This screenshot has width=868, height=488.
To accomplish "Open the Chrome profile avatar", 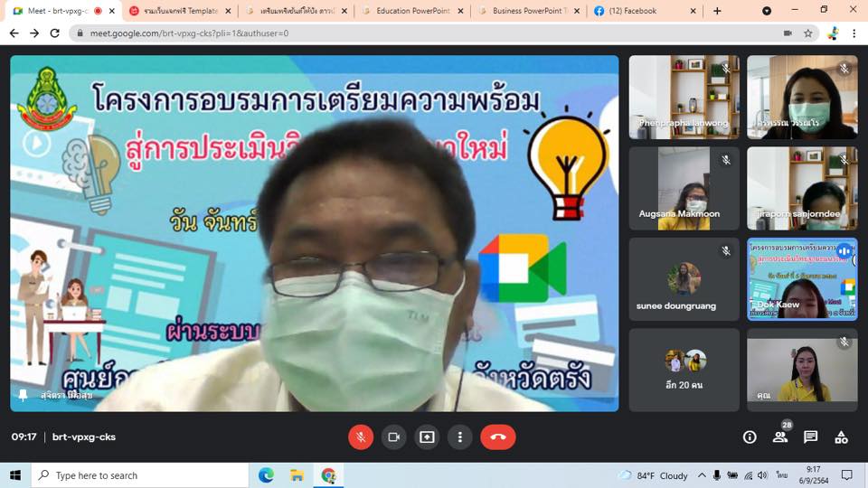I will pos(833,33).
